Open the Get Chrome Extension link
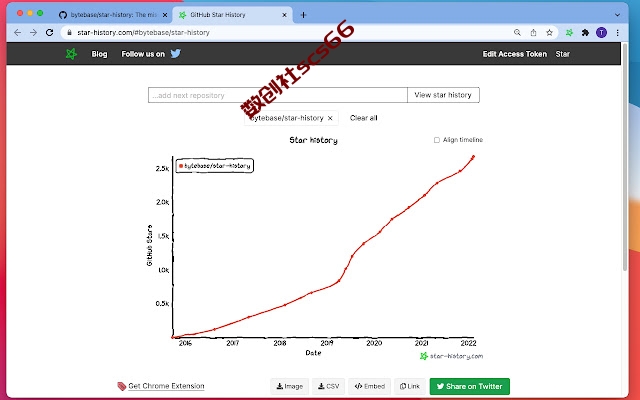Image resolution: width=640 pixels, height=400 pixels. [x=166, y=386]
